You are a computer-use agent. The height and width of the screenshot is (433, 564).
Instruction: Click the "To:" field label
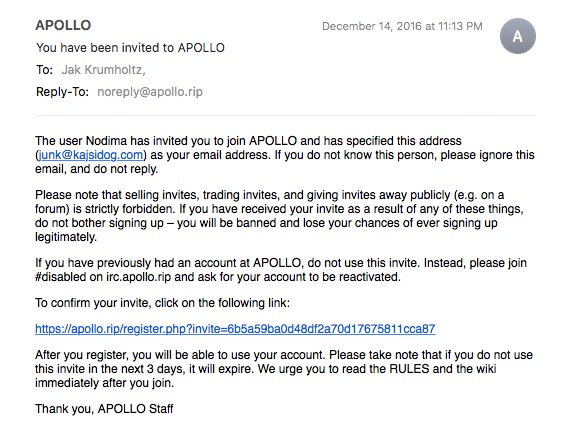point(44,70)
